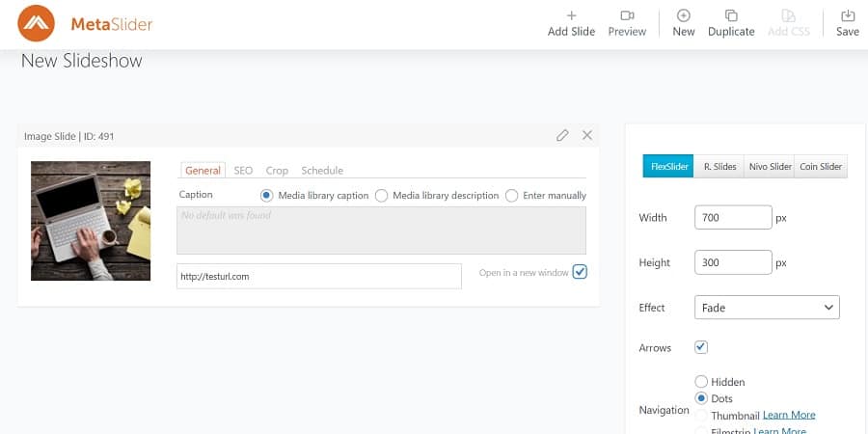Click the Width input field
The image size is (868, 434).
pos(733,218)
